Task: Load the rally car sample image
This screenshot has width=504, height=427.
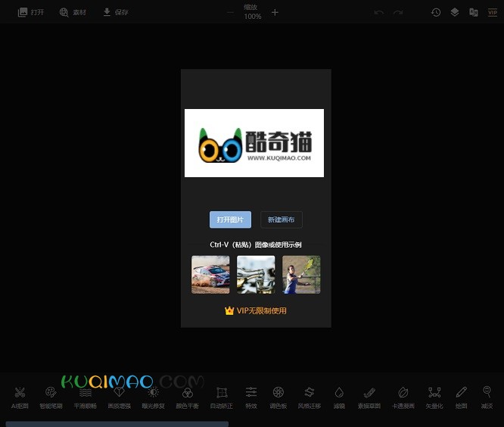Action: tap(210, 275)
